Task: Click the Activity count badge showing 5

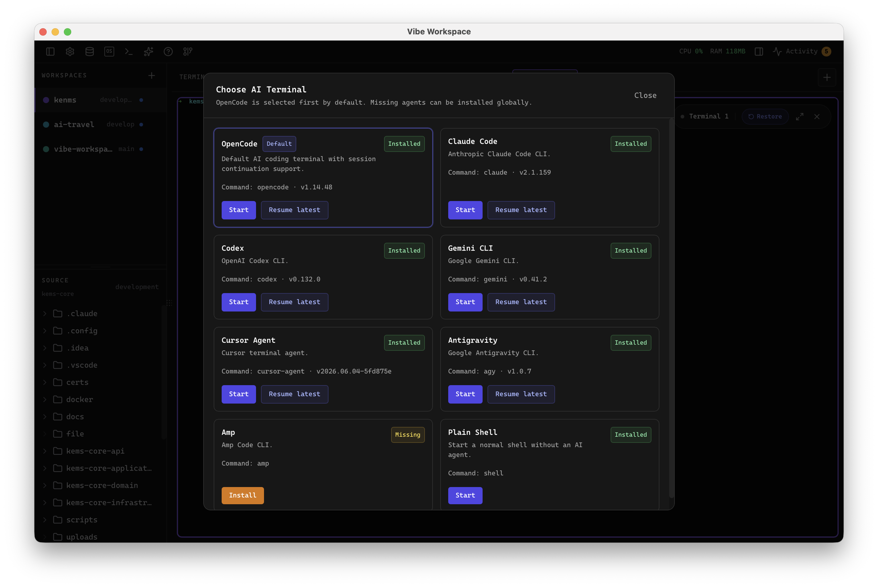Action: tap(826, 51)
